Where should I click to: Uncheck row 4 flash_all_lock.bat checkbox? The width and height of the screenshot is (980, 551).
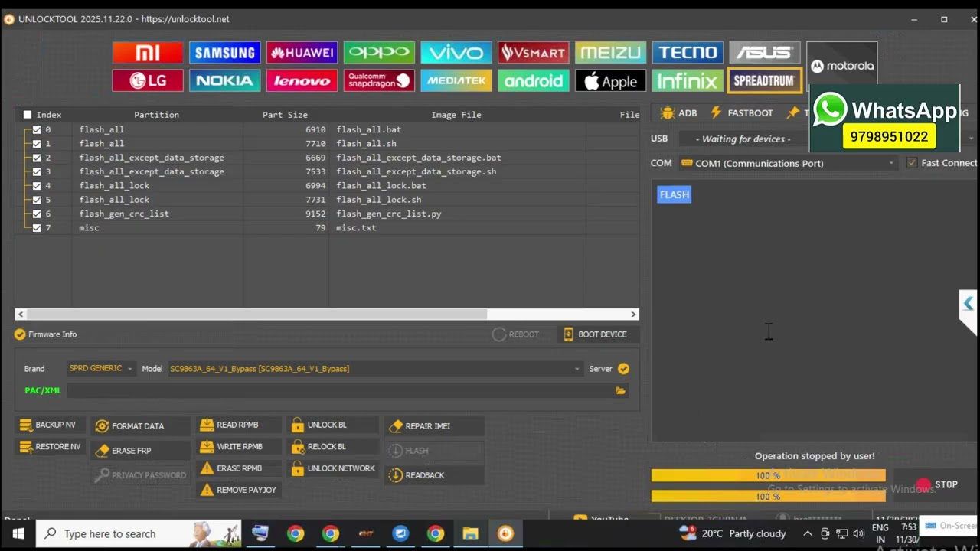36,186
